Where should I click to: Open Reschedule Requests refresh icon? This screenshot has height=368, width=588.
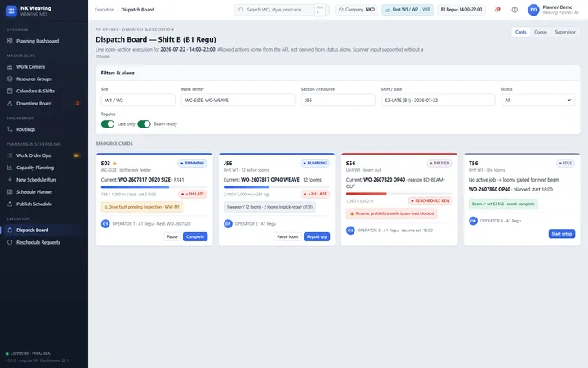10,242
